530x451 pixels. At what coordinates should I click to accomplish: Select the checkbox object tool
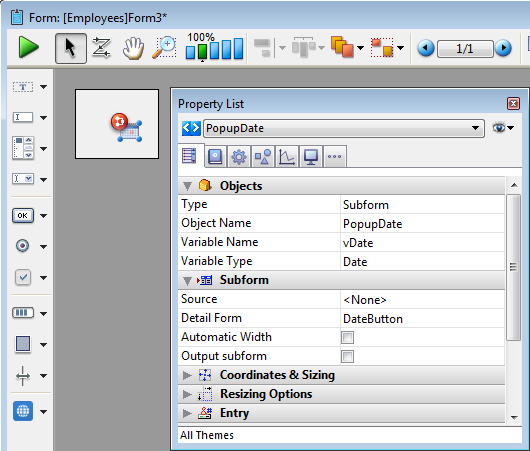[x=23, y=278]
